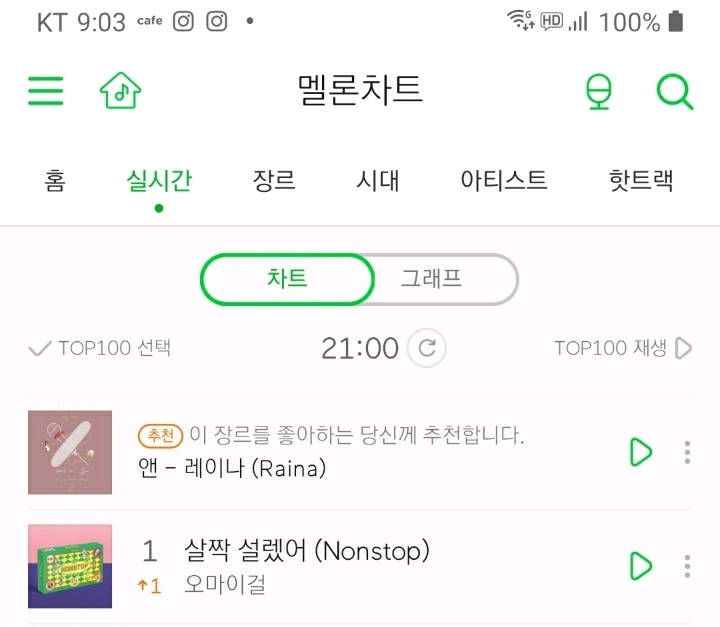Image resolution: width=720 pixels, height=627 pixels.
Task: Open the voice search microphone
Action: click(598, 92)
